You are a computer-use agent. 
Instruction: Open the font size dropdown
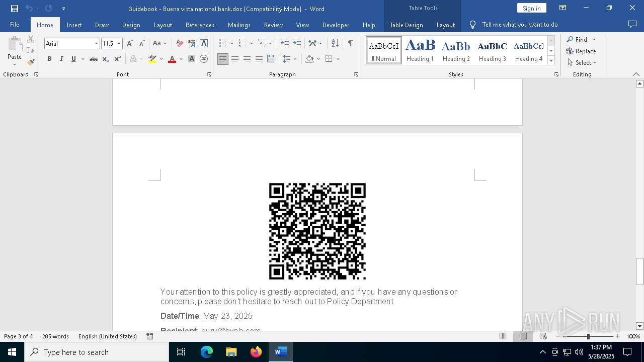tap(119, 44)
